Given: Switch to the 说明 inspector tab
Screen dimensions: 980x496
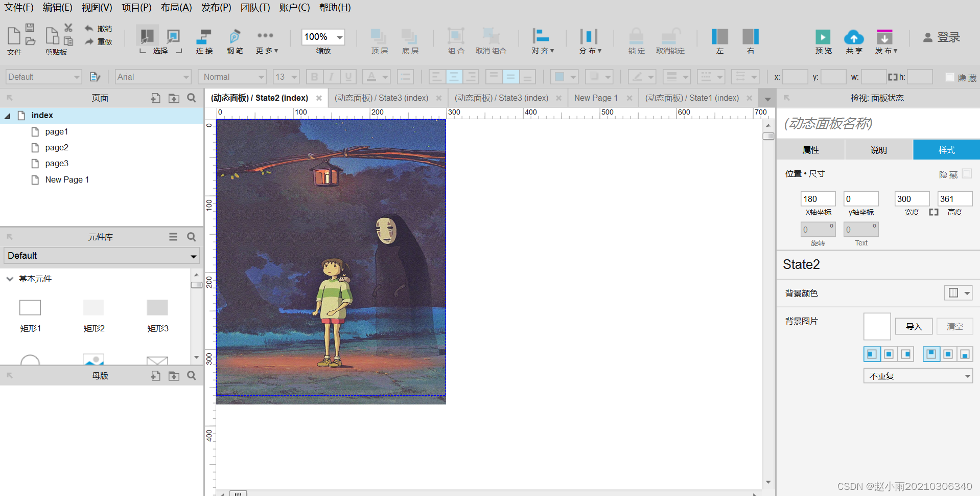Looking at the screenshot, I should pos(878,150).
